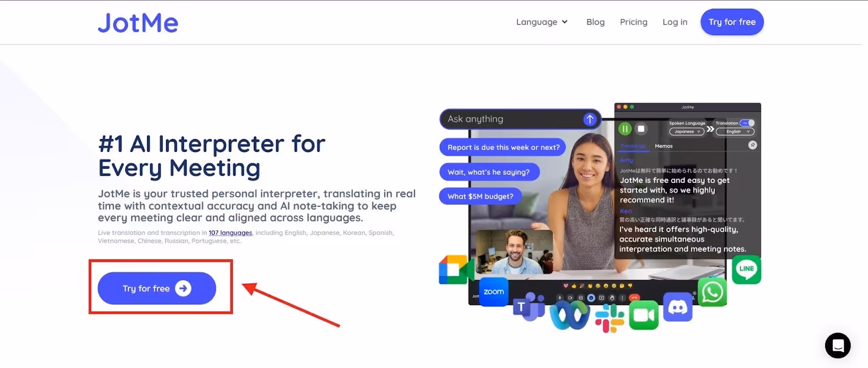
Task: Open the Japanese spoken language dropdown
Action: tap(686, 131)
